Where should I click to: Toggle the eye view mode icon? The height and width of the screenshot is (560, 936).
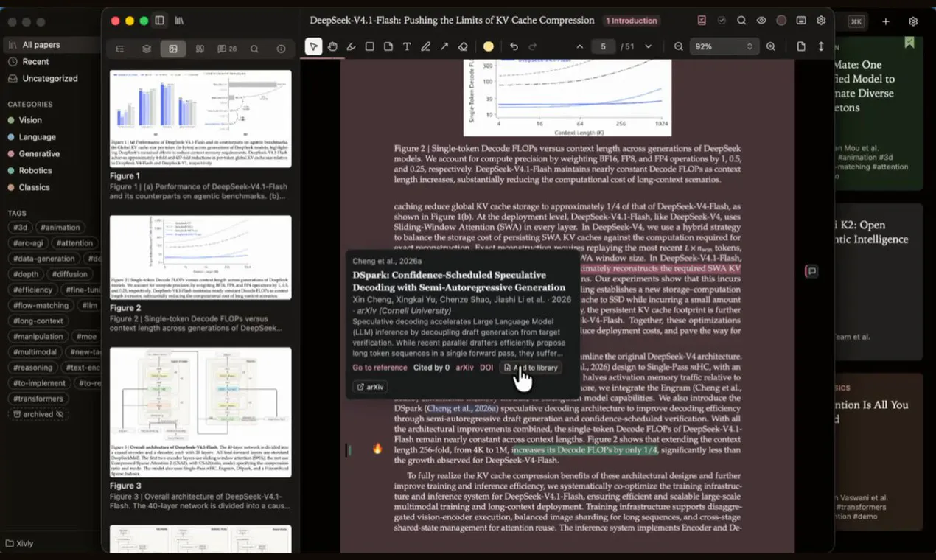(761, 21)
